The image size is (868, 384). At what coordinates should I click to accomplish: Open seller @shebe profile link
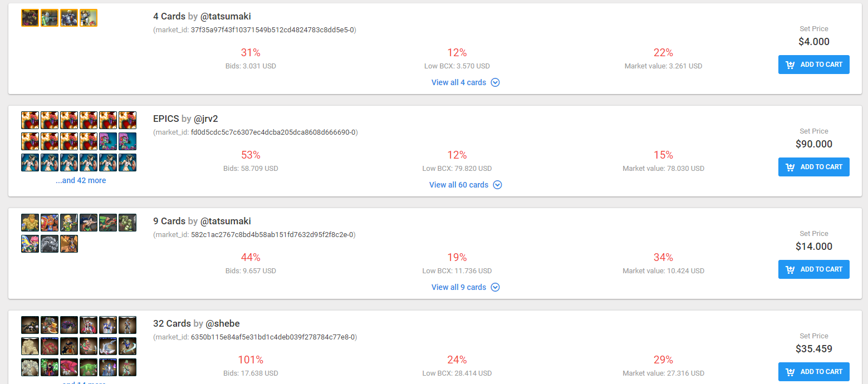tap(223, 323)
